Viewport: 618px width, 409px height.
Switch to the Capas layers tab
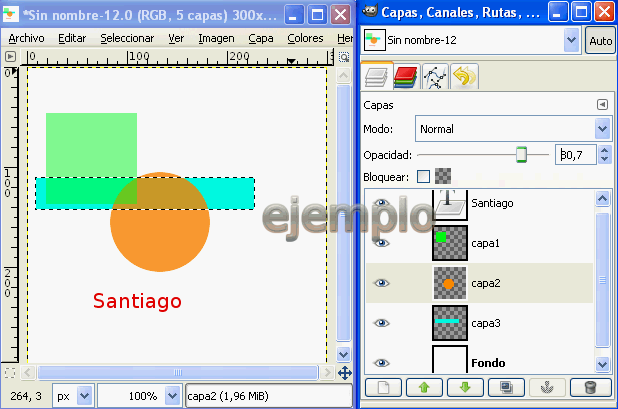click(376, 76)
